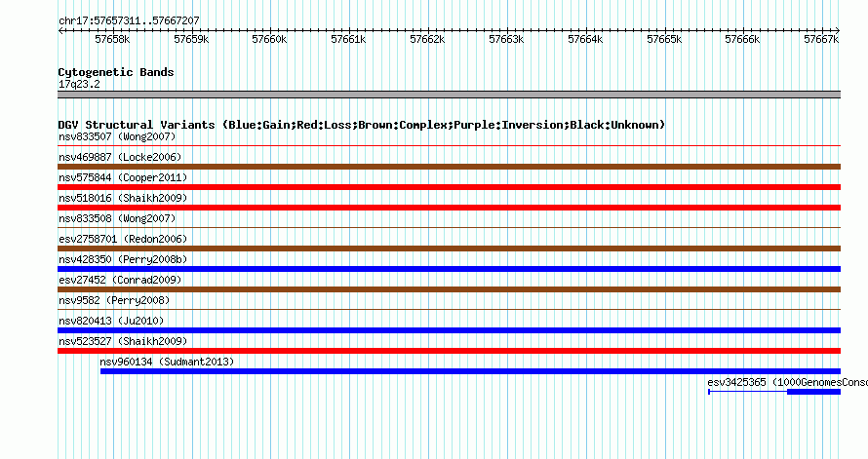This screenshot has width=868, height=459.
Task: Click the thin brown line under nsv833508
Action: (x=449, y=227)
